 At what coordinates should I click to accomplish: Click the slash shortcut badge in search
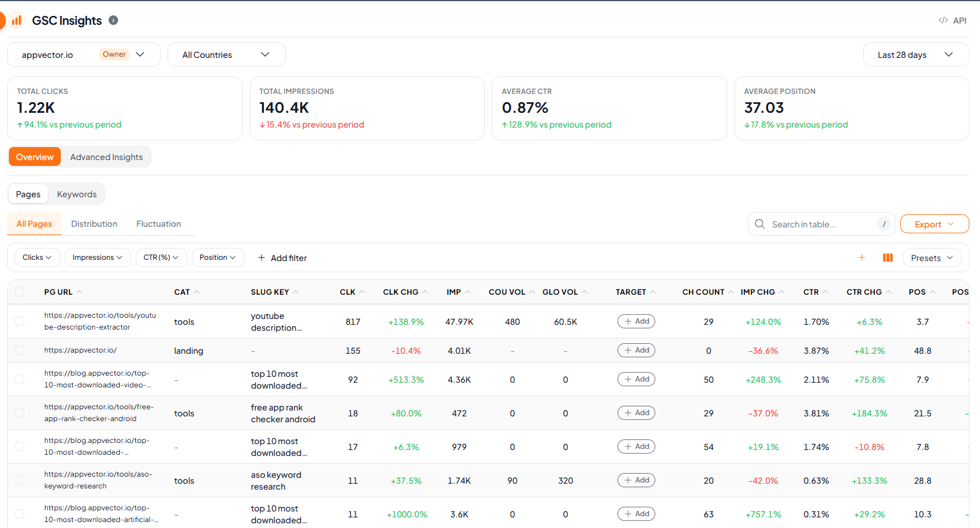(x=884, y=224)
